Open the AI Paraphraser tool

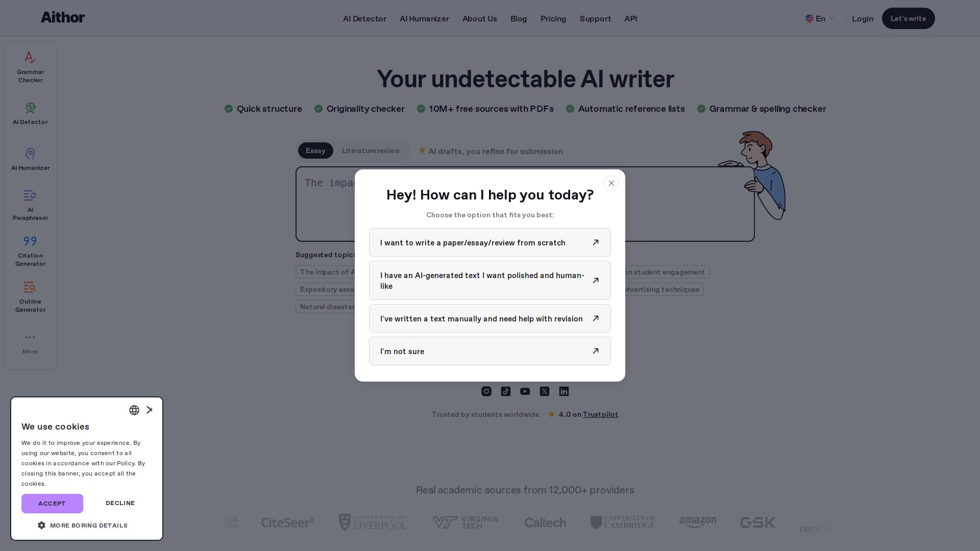(30, 205)
